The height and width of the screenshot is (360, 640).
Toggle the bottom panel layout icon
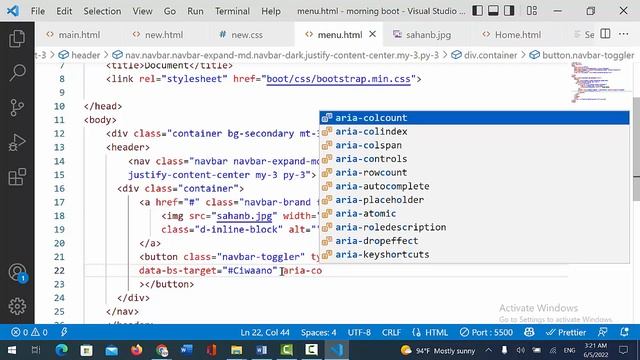(493, 11)
